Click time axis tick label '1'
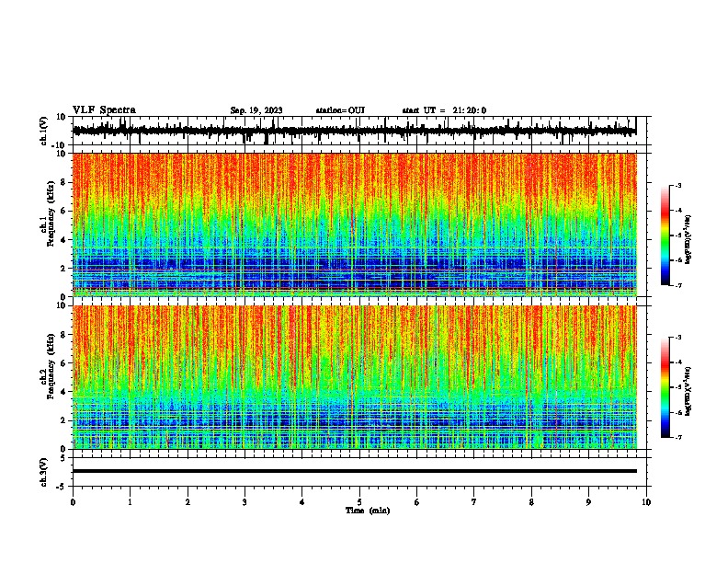Viewport: 728px width, 563px height. pos(130,502)
